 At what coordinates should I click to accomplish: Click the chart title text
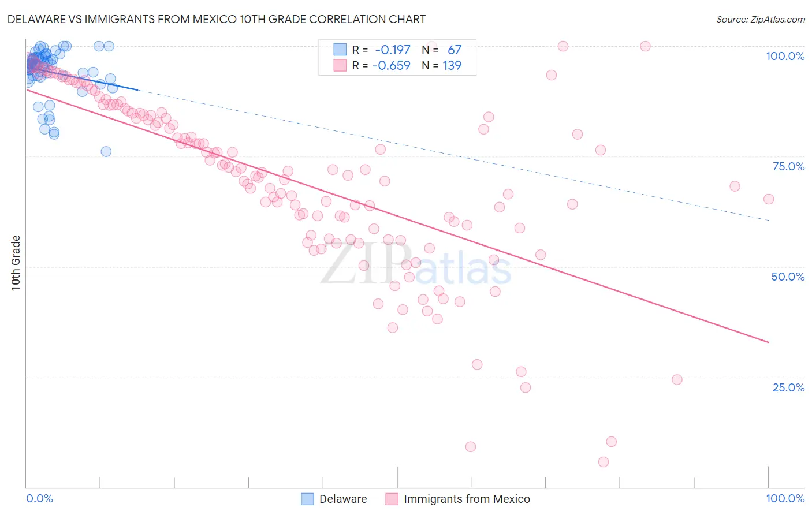coord(217,19)
